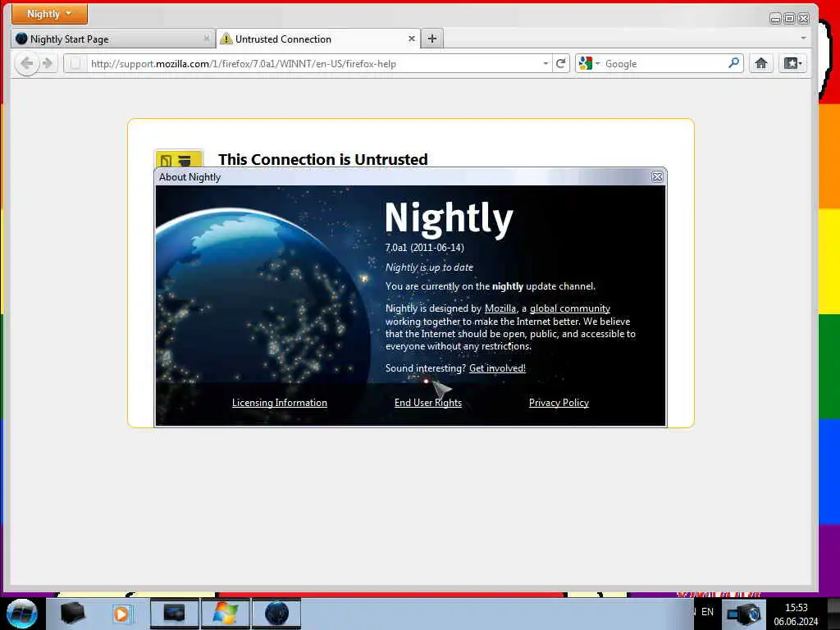Click the About Nightly title bar text
The width and height of the screenshot is (840, 630).
189,177
